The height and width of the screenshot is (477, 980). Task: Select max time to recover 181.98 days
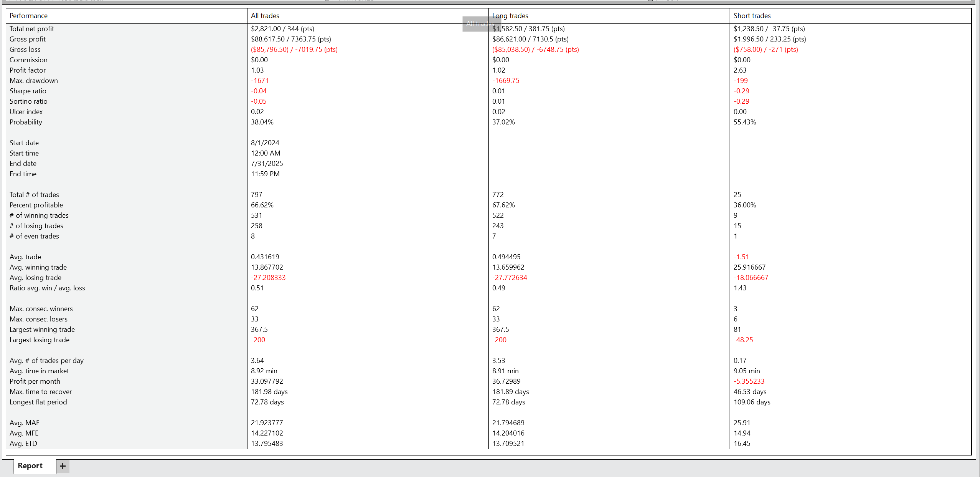pyautogui.click(x=269, y=392)
